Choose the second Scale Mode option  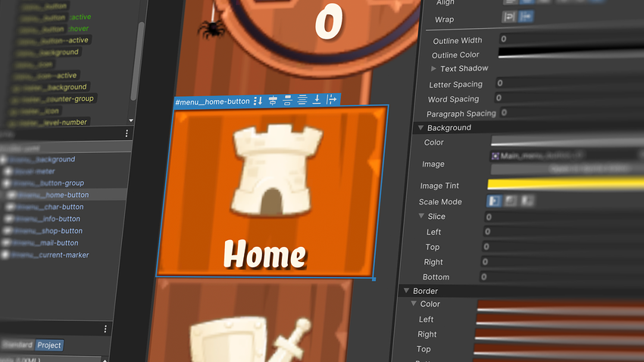pyautogui.click(x=511, y=200)
